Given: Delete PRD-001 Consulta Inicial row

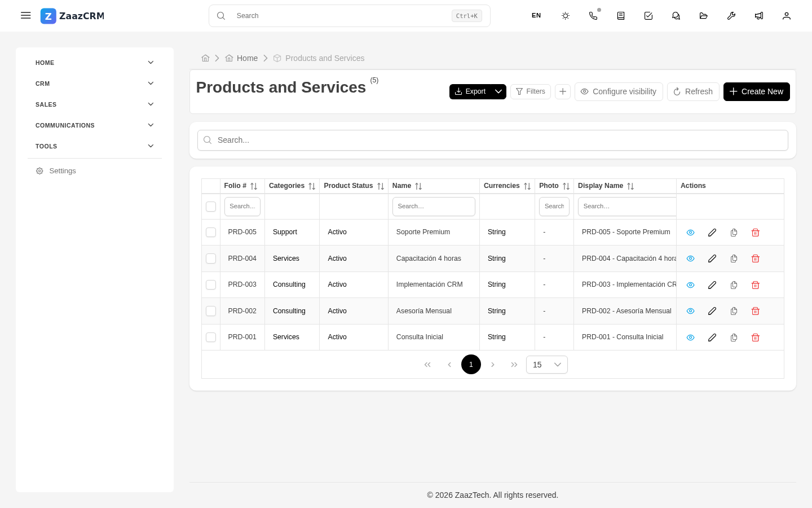Looking at the screenshot, I should click(x=756, y=338).
